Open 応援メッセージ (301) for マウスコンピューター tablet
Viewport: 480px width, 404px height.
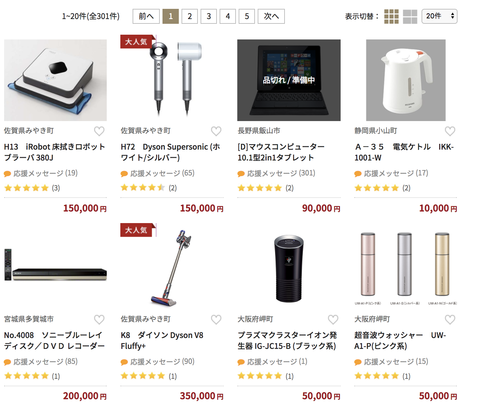(x=276, y=173)
